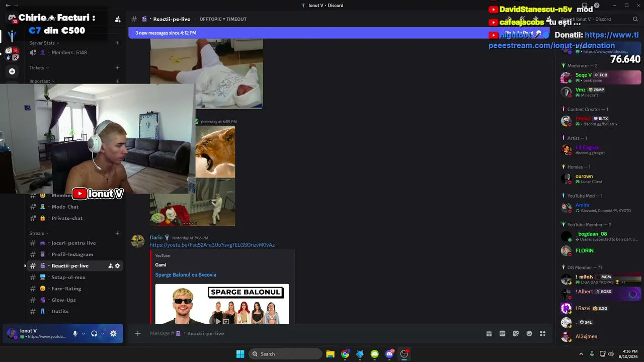Open the Discord help question mark icon
The image size is (644, 362).
tap(597, 6)
